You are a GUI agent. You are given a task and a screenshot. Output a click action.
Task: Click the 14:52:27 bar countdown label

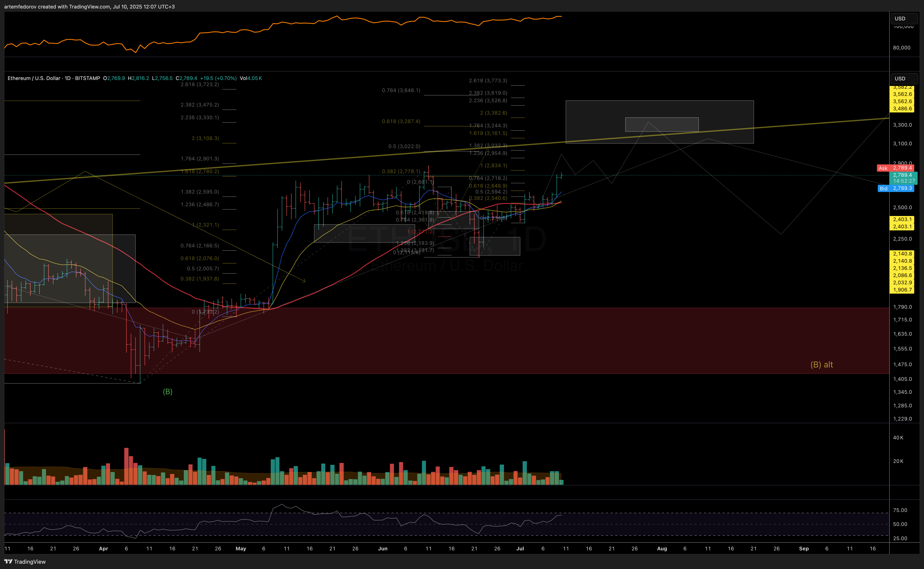[x=904, y=181]
